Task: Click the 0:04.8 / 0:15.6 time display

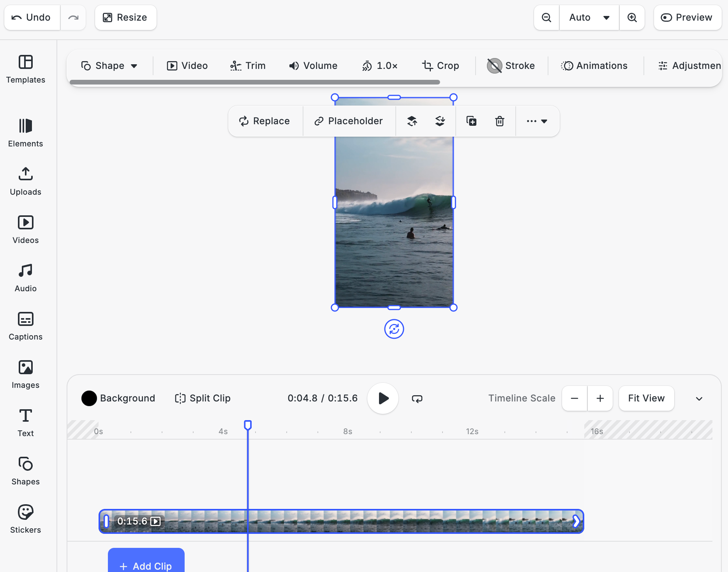Action: [323, 398]
